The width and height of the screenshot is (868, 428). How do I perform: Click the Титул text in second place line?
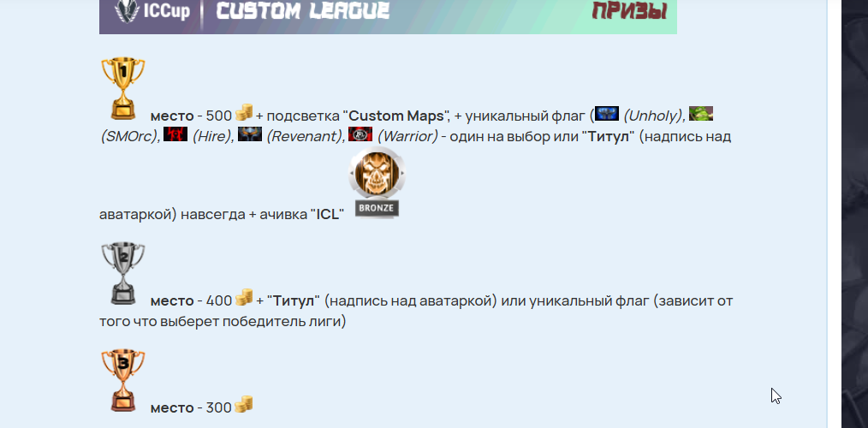tap(294, 301)
